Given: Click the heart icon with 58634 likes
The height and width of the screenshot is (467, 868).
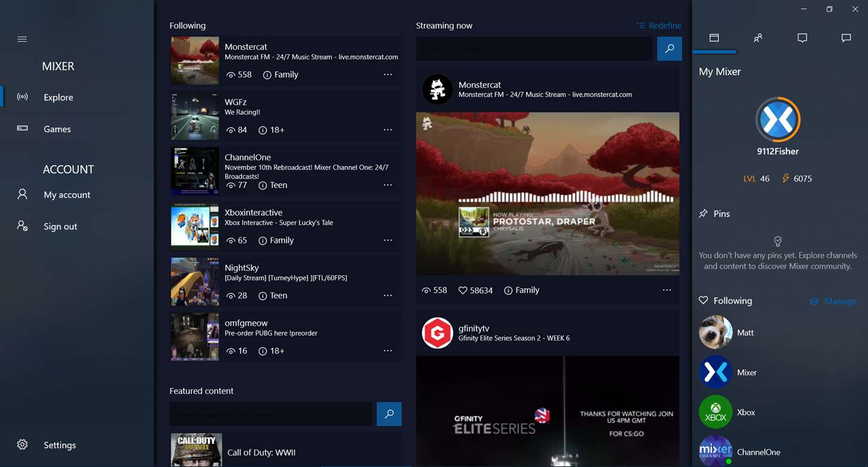Looking at the screenshot, I should [x=463, y=290].
